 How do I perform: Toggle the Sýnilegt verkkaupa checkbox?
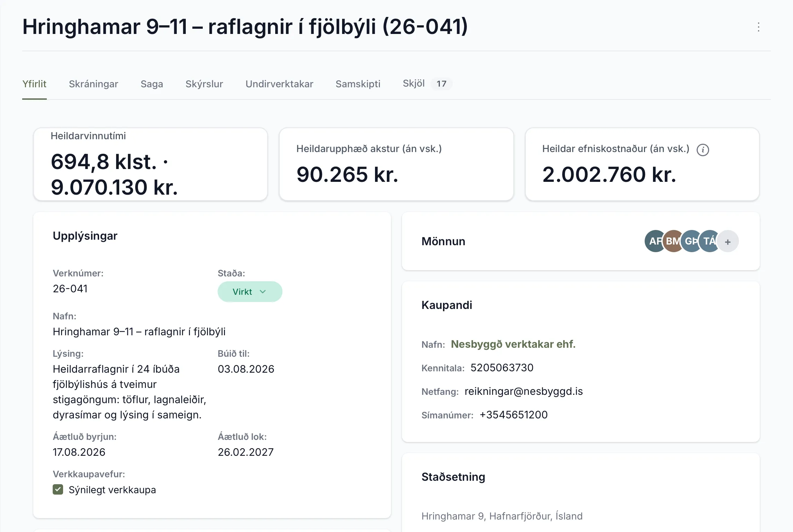click(58, 489)
